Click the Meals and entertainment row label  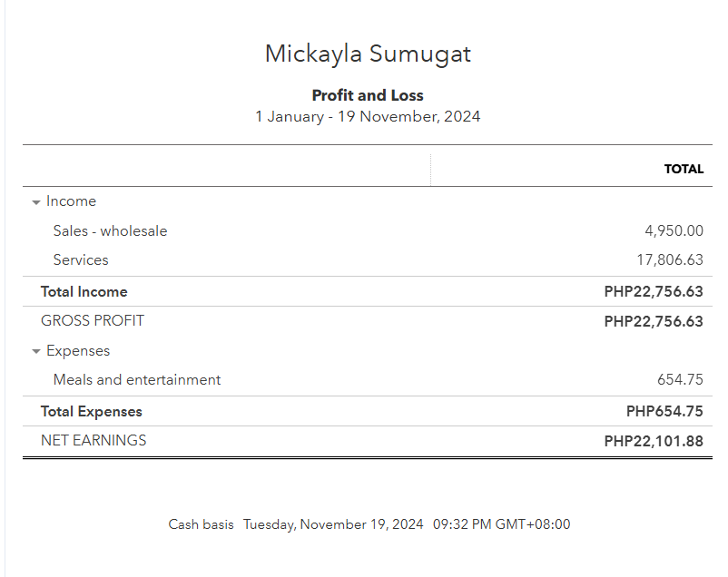(137, 380)
